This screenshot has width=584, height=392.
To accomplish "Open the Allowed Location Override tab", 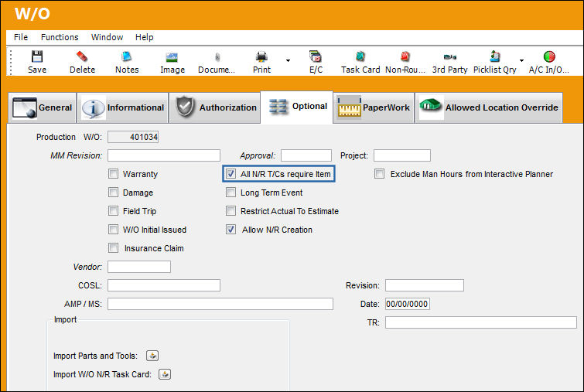I will pyautogui.click(x=489, y=107).
